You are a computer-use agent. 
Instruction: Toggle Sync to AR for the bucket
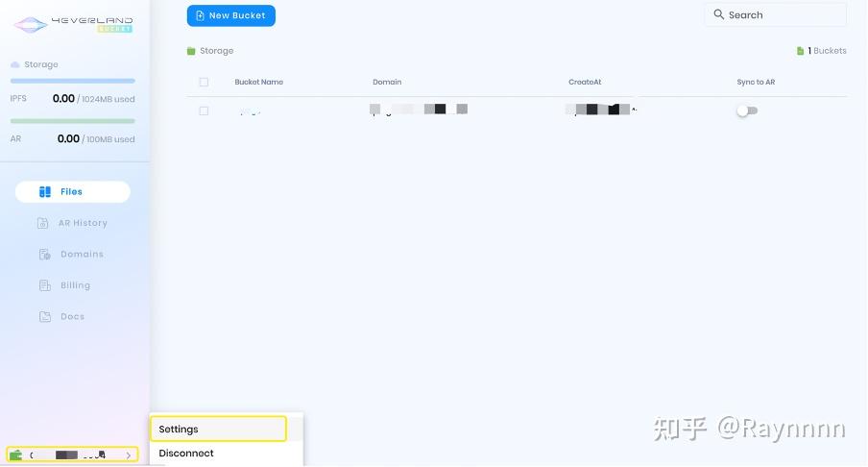coord(747,111)
